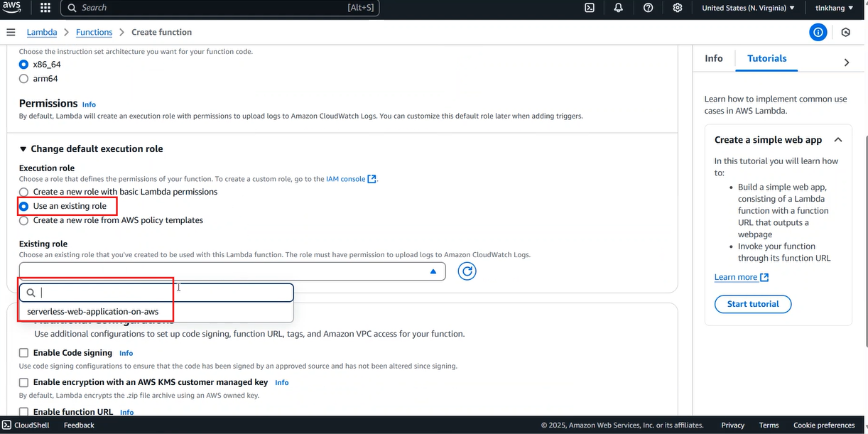The width and height of the screenshot is (868, 434).
Task: Open the Terms link in footer
Action: [x=769, y=425]
